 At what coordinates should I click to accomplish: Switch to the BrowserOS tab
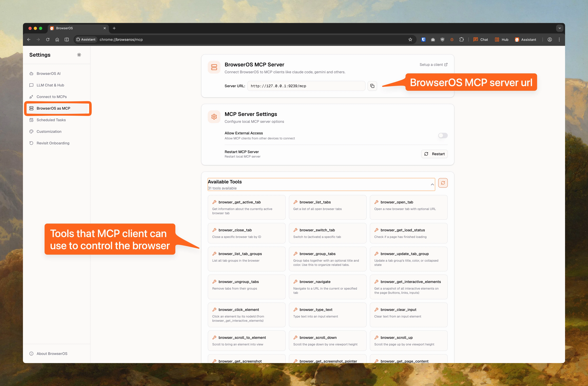pos(74,28)
